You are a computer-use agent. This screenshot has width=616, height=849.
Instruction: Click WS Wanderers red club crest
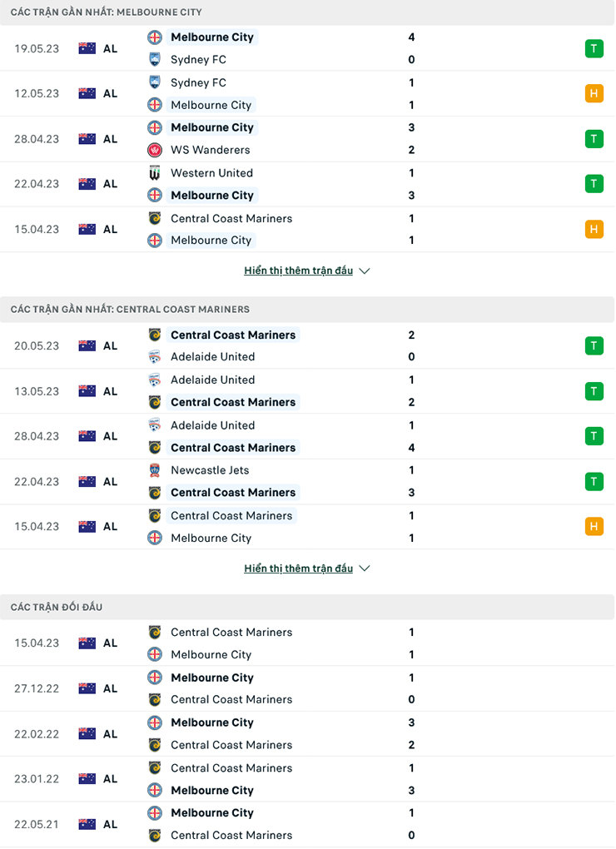click(x=154, y=150)
